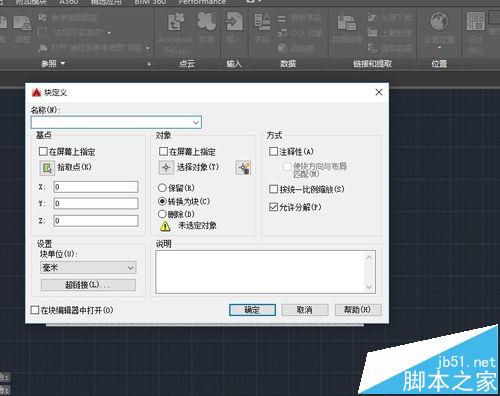The width and height of the screenshot is (500, 396).
Task: Select the 转换为块(C) radio button
Action: 162,201
